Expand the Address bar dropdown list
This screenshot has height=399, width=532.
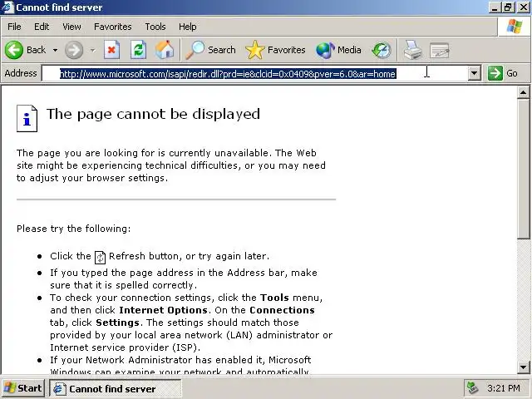(475, 73)
